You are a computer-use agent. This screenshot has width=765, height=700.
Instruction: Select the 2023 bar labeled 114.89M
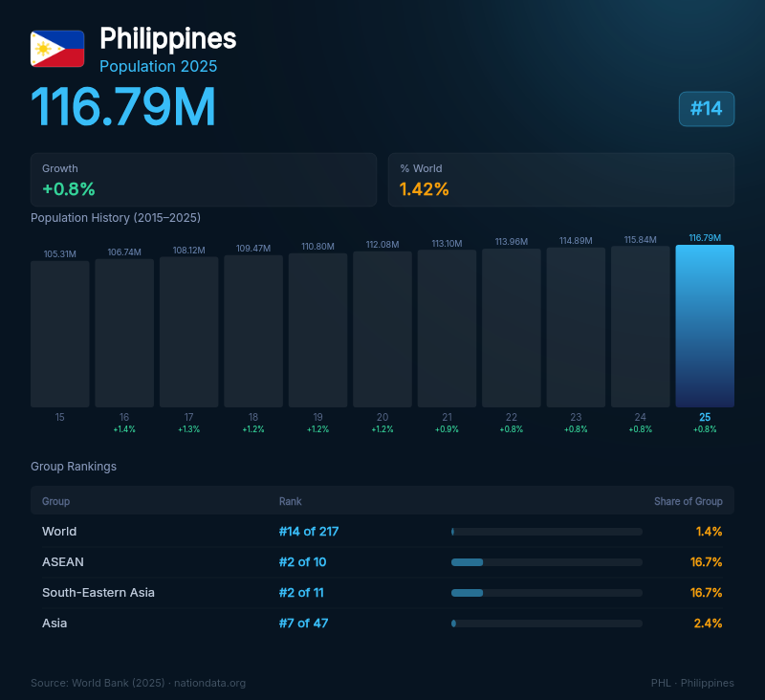576,327
